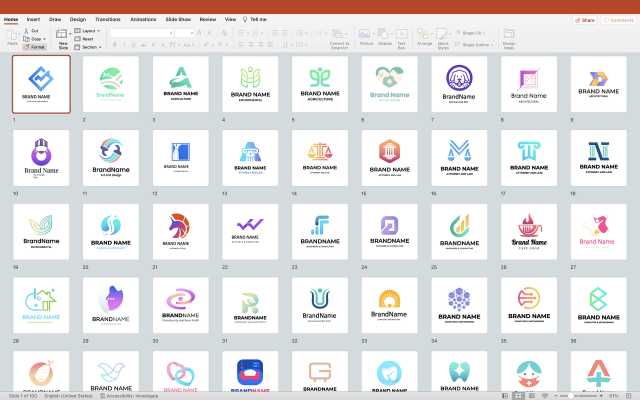
Task: Expand the Section dropdown
Action: pyautogui.click(x=90, y=47)
